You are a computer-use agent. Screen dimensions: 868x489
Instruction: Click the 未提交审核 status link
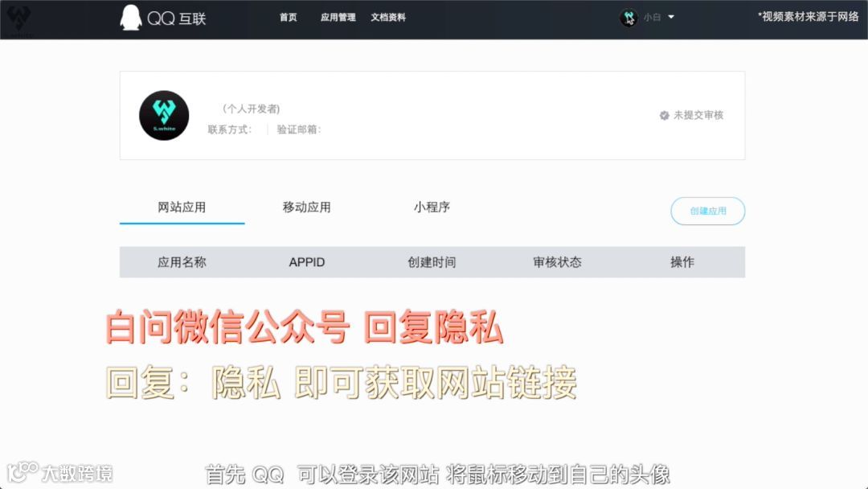tap(698, 115)
